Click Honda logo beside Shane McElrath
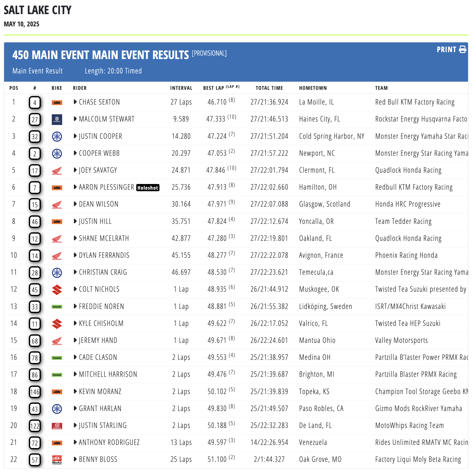The height and width of the screenshot is (476, 474). click(x=57, y=239)
